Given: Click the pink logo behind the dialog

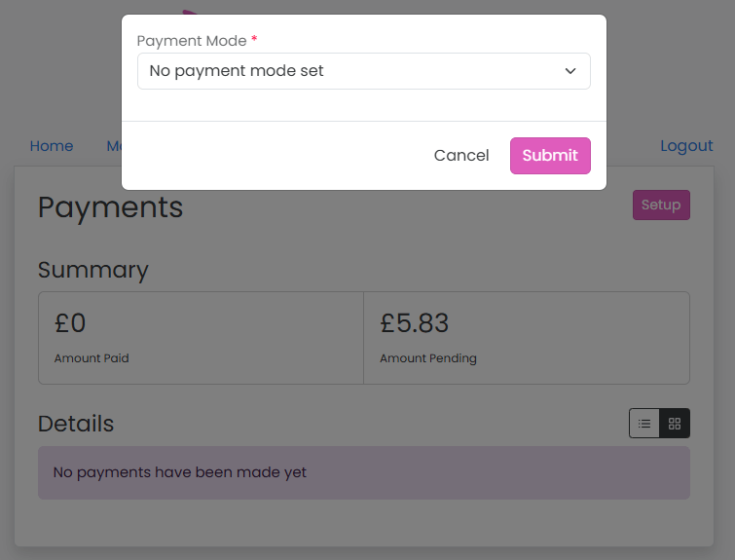Looking at the screenshot, I should 190,13.
